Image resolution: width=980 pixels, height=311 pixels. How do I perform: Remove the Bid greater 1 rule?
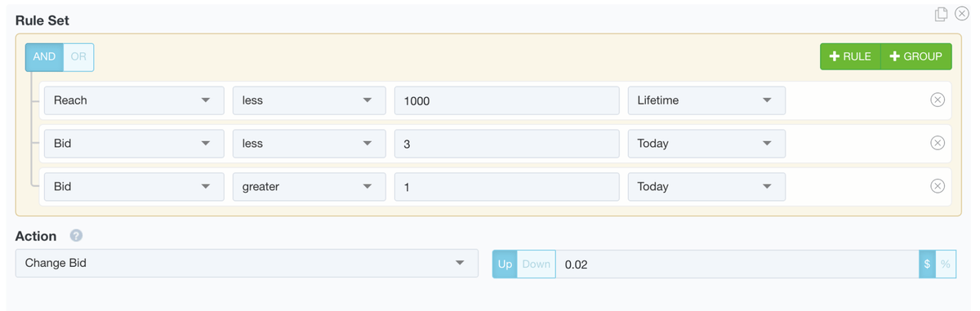pos(938,186)
